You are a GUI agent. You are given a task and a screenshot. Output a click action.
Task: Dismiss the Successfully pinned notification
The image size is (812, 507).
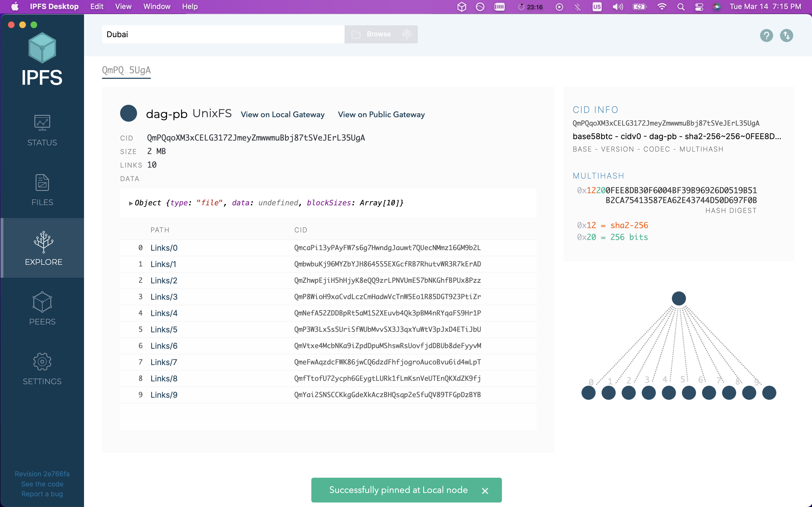tap(485, 491)
